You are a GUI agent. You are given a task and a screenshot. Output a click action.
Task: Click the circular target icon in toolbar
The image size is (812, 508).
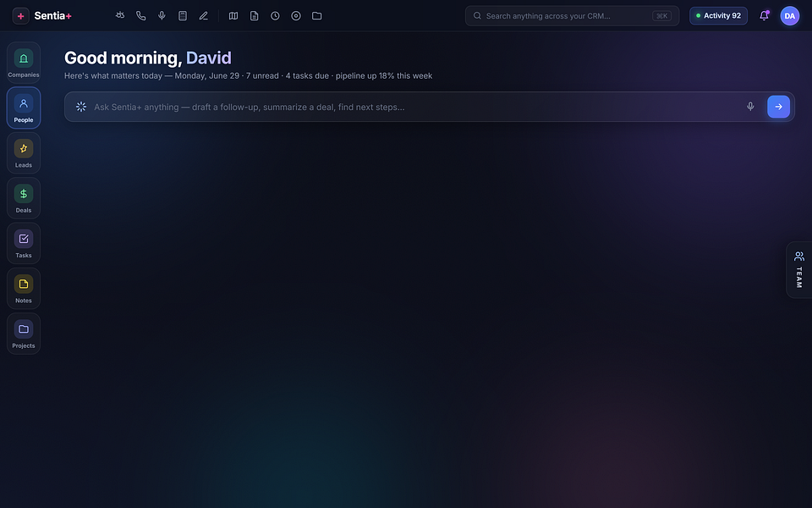[x=296, y=15]
